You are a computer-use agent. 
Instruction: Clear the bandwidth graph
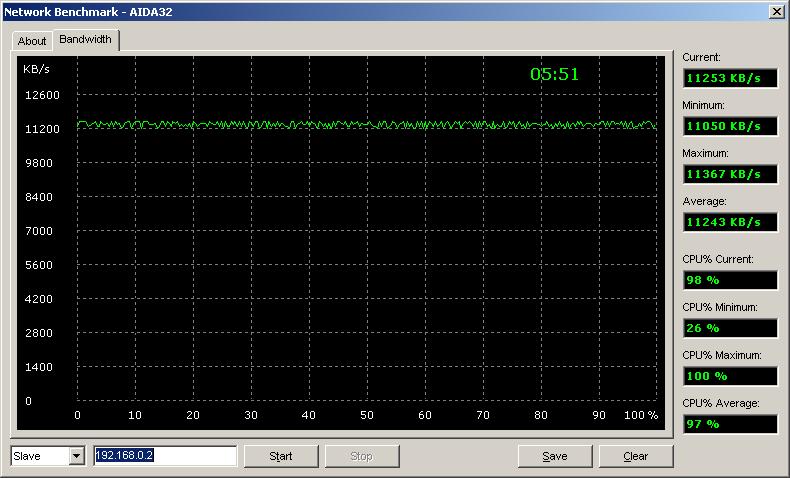636,456
